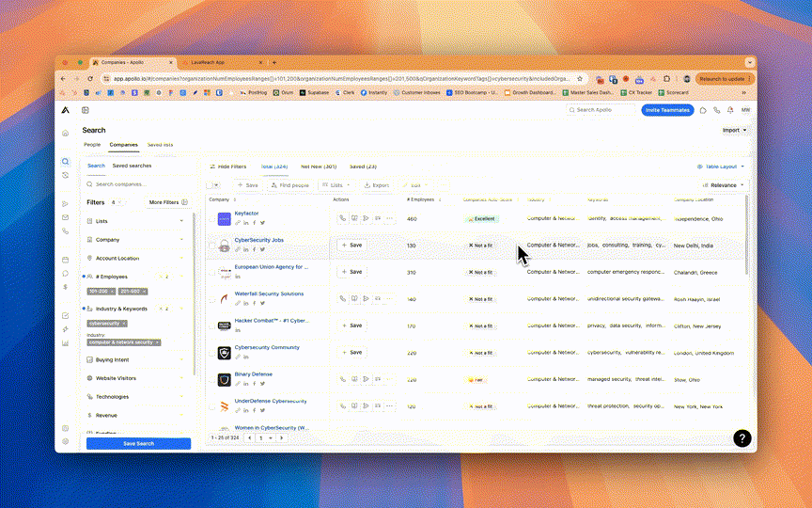Click the sequence send icon for Keyfactor
Image resolution: width=812 pixels, height=508 pixels.
coord(367,219)
